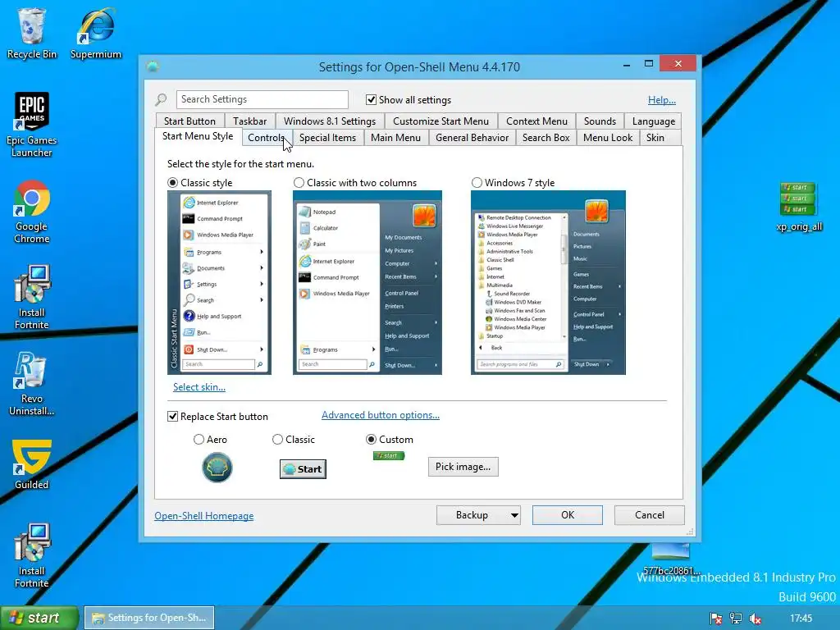Choose the Aero start button radio option
Viewport: 840px width, 630px height.
pos(199,440)
